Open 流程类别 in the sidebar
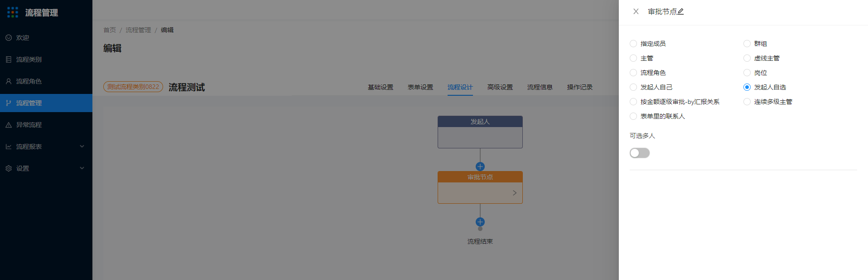 click(46, 59)
